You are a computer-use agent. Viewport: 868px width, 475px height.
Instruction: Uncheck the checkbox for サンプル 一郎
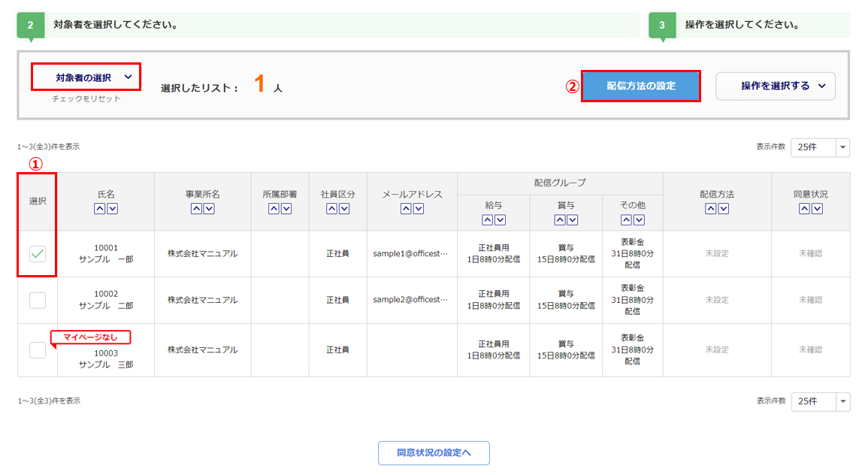38,254
